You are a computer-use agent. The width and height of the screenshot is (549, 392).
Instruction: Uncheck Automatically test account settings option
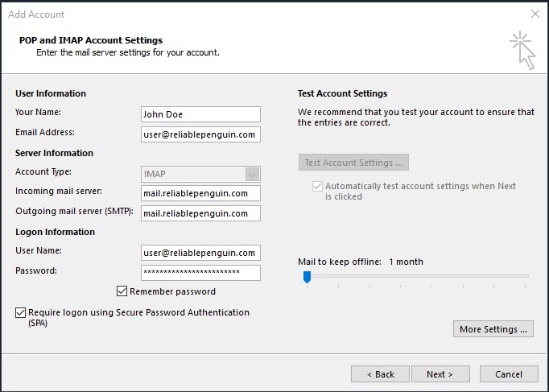[x=316, y=186]
